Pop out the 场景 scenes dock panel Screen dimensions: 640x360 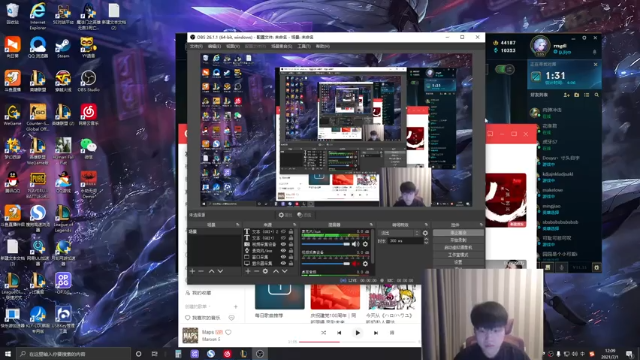(238, 225)
